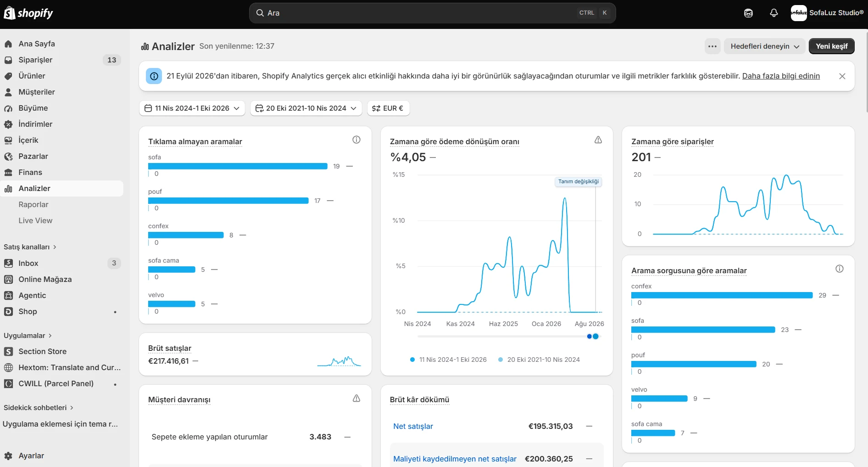
Task: Open Müşteriler in sidebar
Action: pyautogui.click(x=62, y=92)
